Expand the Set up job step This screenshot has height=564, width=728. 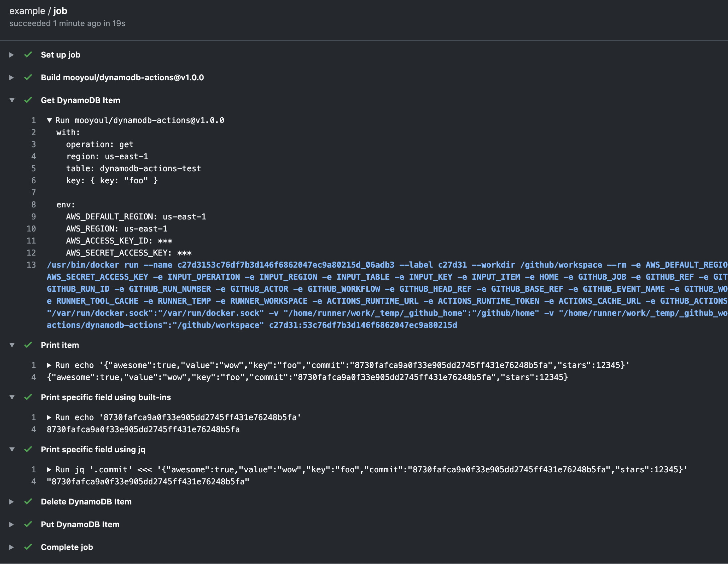pos(12,55)
